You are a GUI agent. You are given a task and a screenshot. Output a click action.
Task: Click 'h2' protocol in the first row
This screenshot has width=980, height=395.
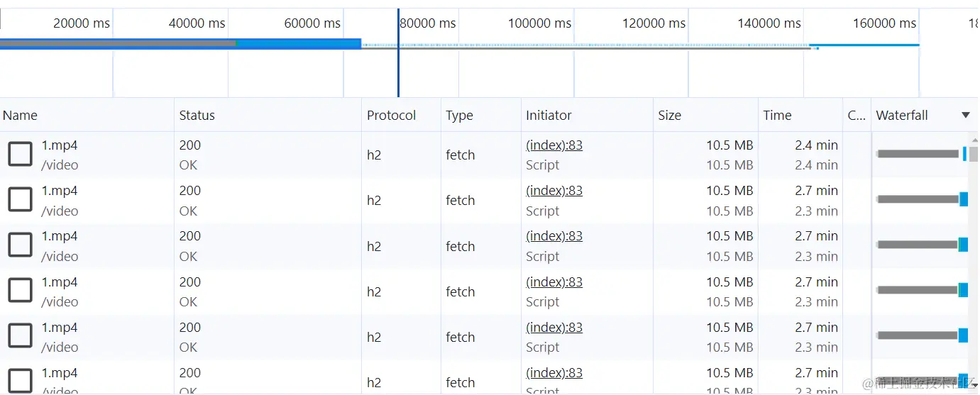374,155
